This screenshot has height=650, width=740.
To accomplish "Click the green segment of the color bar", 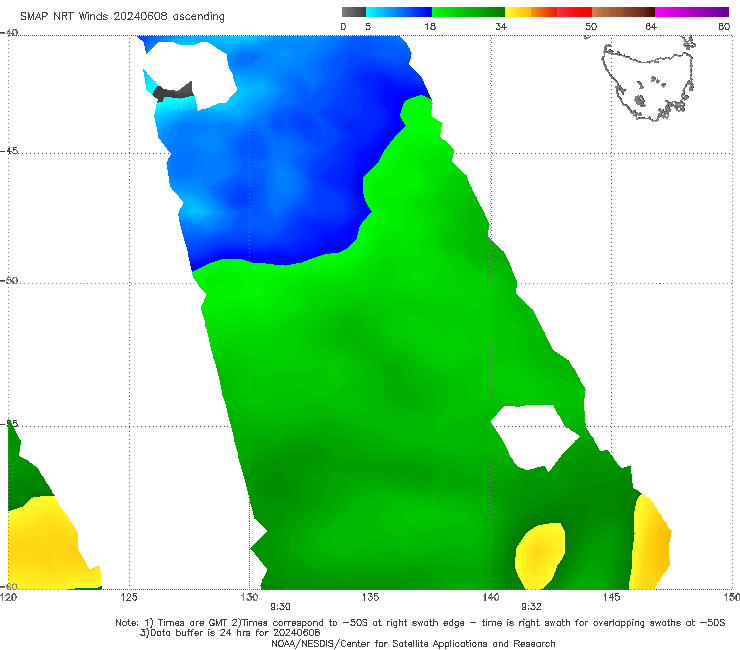I will [x=468, y=12].
